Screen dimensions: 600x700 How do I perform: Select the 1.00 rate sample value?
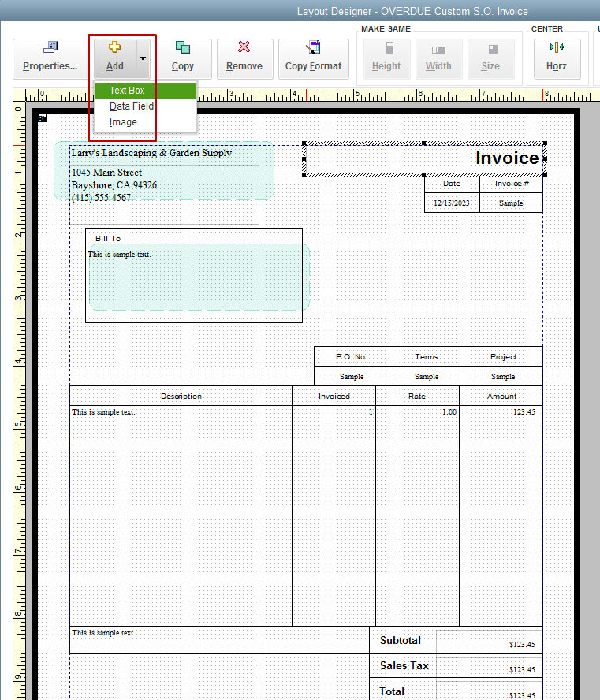pyautogui.click(x=449, y=412)
